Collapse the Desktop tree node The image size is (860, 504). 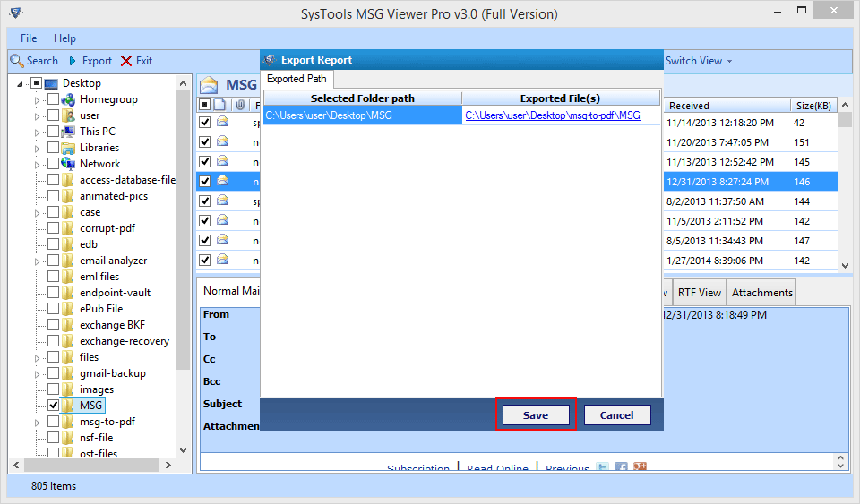click(x=21, y=84)
